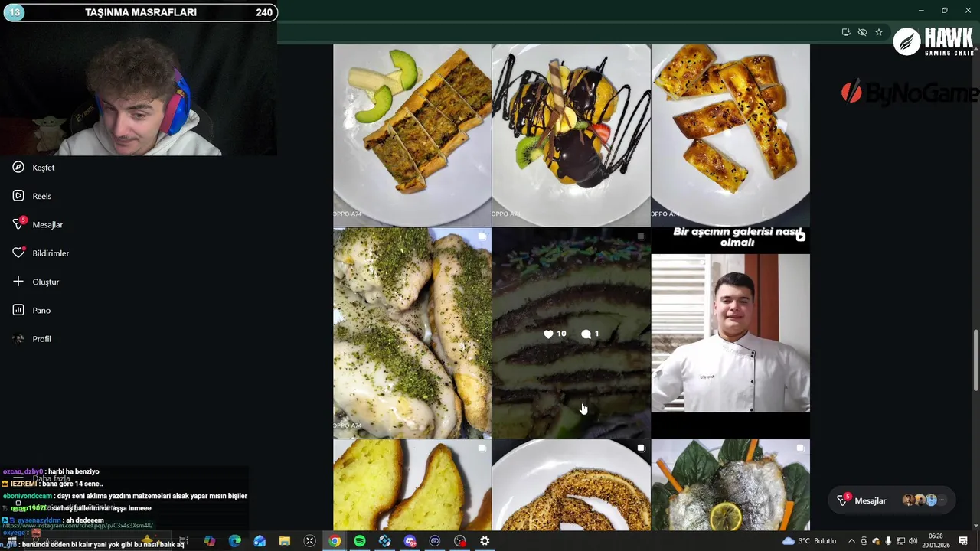The width and height of the screenshot is (980, 551).
Task: Open the 'Bir aşçının galerisi' chef reel
Action: 730,333
